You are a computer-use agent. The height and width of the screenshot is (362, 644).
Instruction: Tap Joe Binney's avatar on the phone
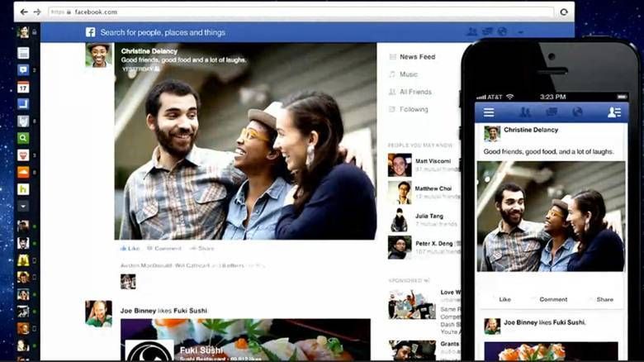492,326
